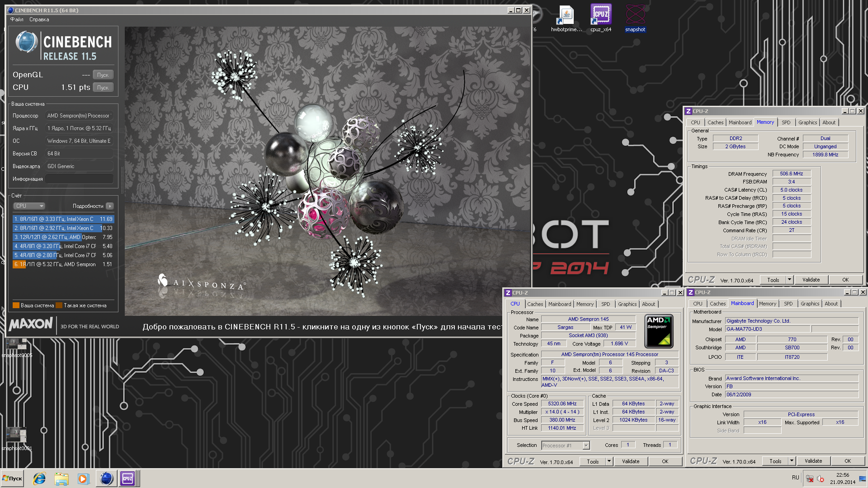Open Tools dropdown arrow in Memory CPU-Z window

click(789, 280)
